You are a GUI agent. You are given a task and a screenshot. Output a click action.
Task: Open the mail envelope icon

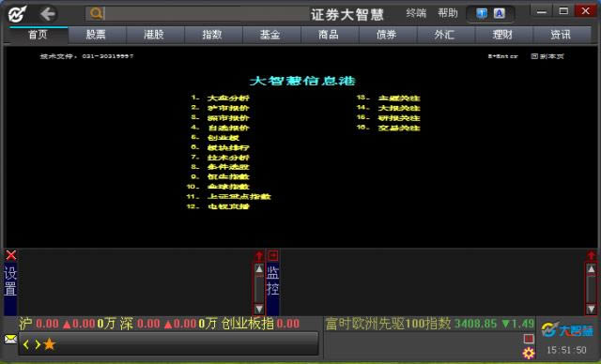click(10, 339)
